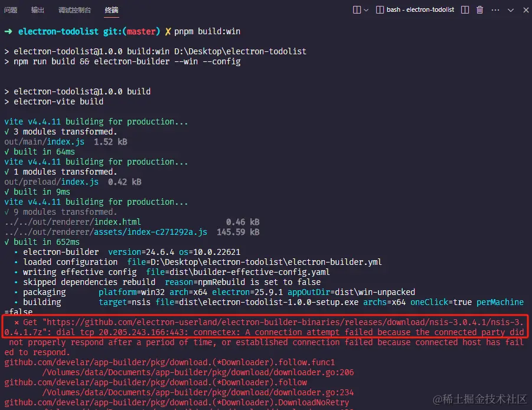Viewport: 532px width, 410px height.
Task: Open the 问题 panel tab
Action: pyautogui.click(x=11, y=10)
